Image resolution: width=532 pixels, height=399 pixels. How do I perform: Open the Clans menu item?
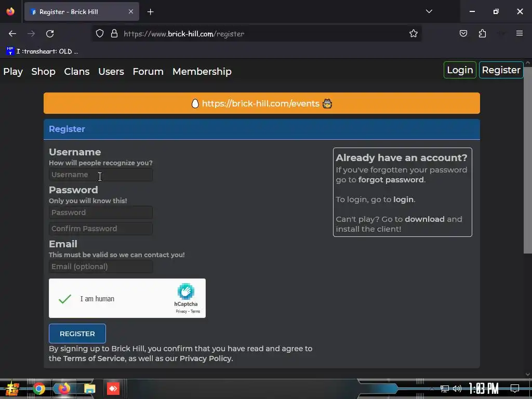(x=77, y=72)
